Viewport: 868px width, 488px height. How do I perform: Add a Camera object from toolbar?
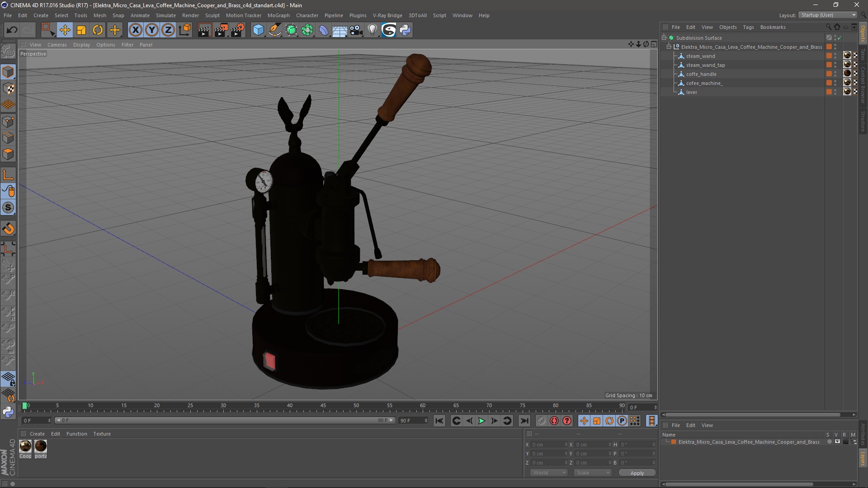[356, 30]
